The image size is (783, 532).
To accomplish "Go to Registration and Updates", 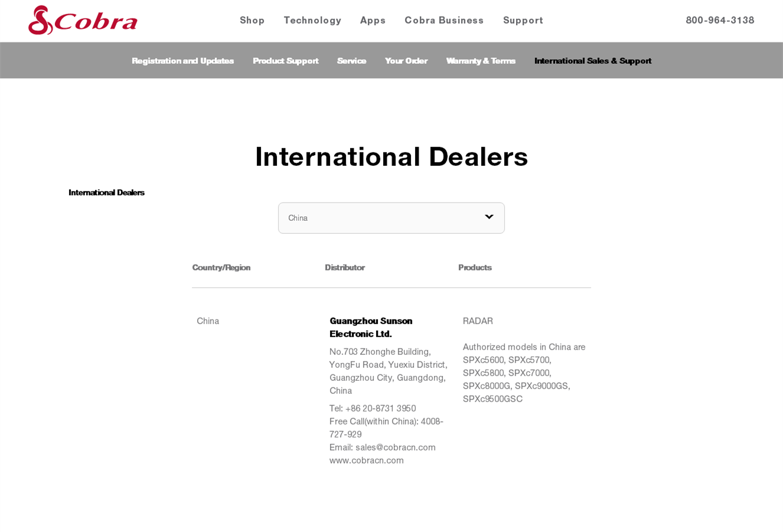I will click(182, 61).
